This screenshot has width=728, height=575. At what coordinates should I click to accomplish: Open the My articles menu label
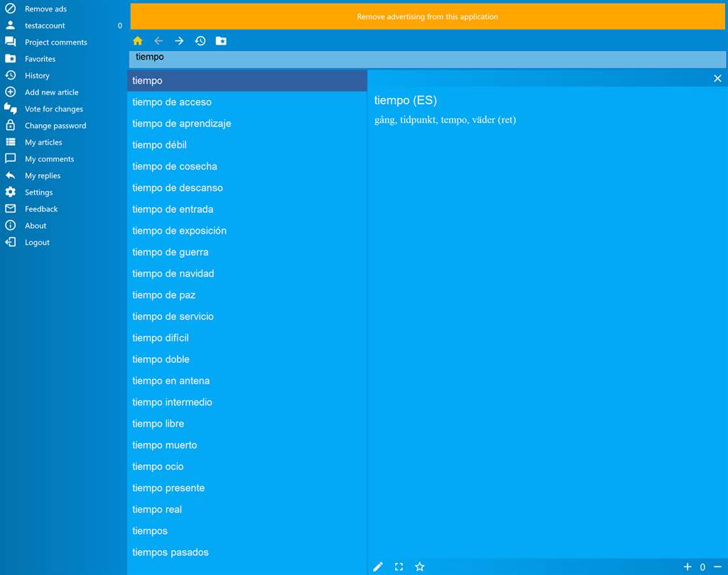43,142
